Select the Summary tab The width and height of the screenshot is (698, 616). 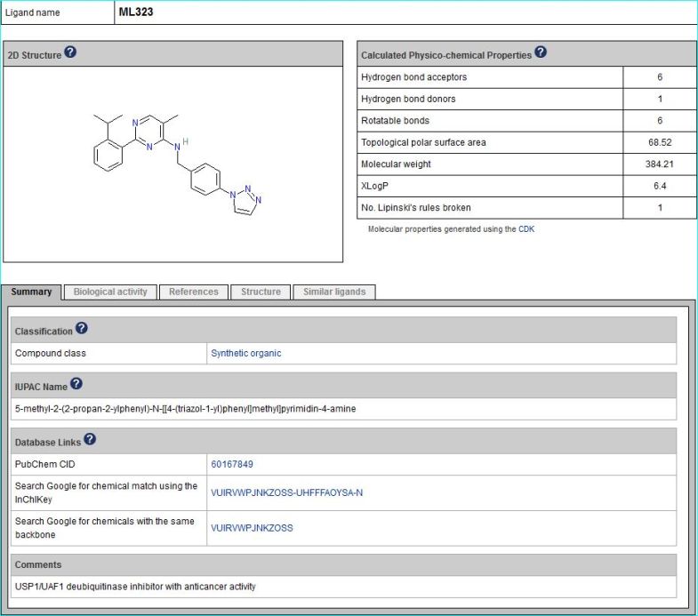point(31,292)
